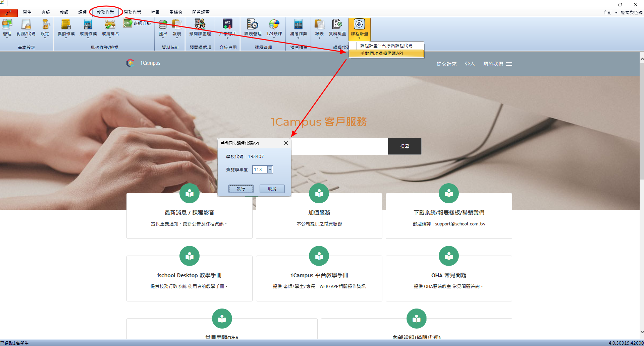Viewport: 644px width, 346px height.
Task: Open the 1Campus 平台教學手冊 card title
Action: coord(319,275)
